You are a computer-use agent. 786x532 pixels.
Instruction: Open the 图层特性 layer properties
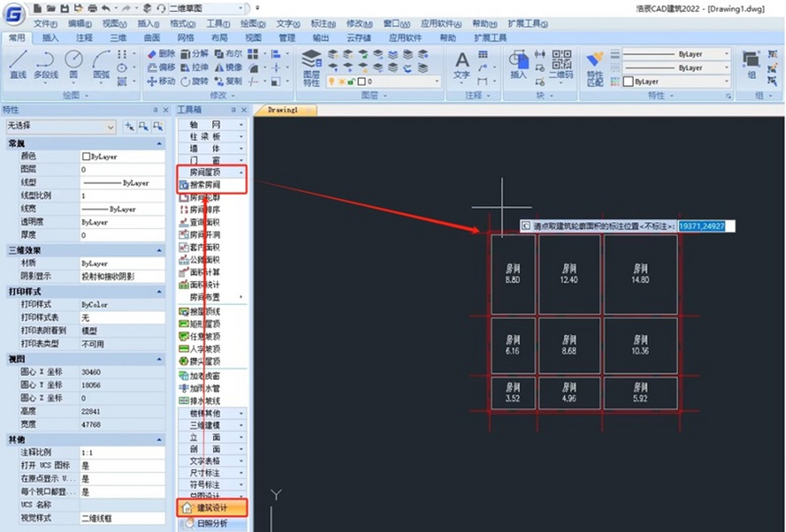[311, 68]
